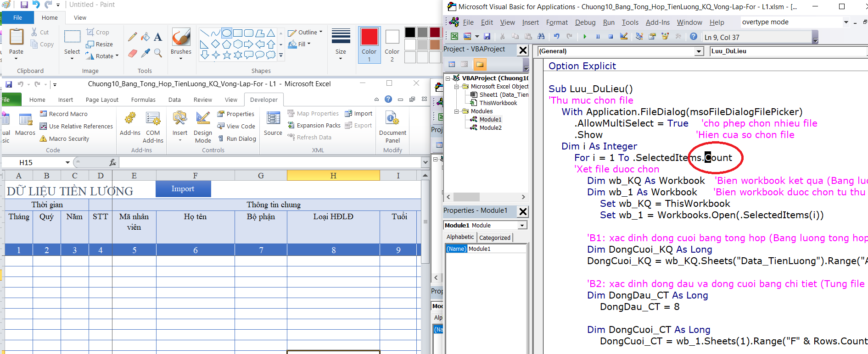This screenshot has width=868, height=354.
Task: Choose the triangle shape in Paint
Action: coord(271,33)
